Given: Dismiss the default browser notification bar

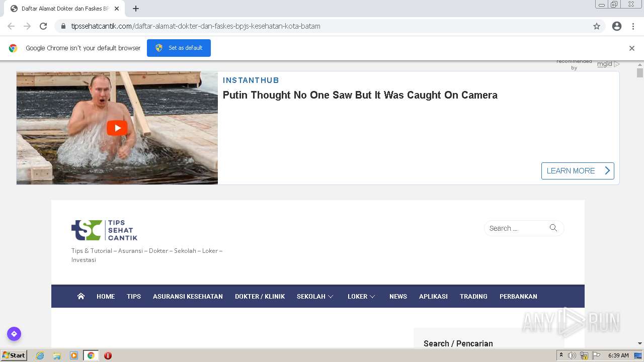Looking at the screenshot, I should coord(632,48).
